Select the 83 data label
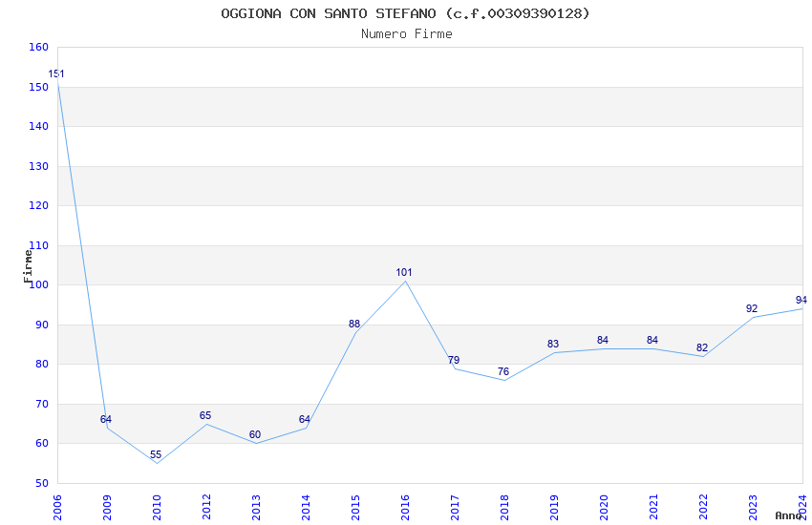The image size is (812, 525). 553,344
